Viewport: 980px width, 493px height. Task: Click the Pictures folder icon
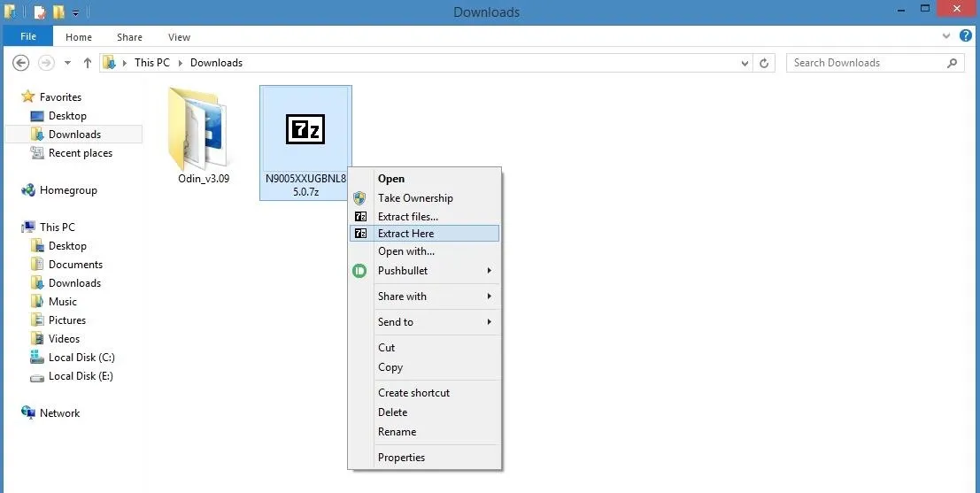click(37, 320)
